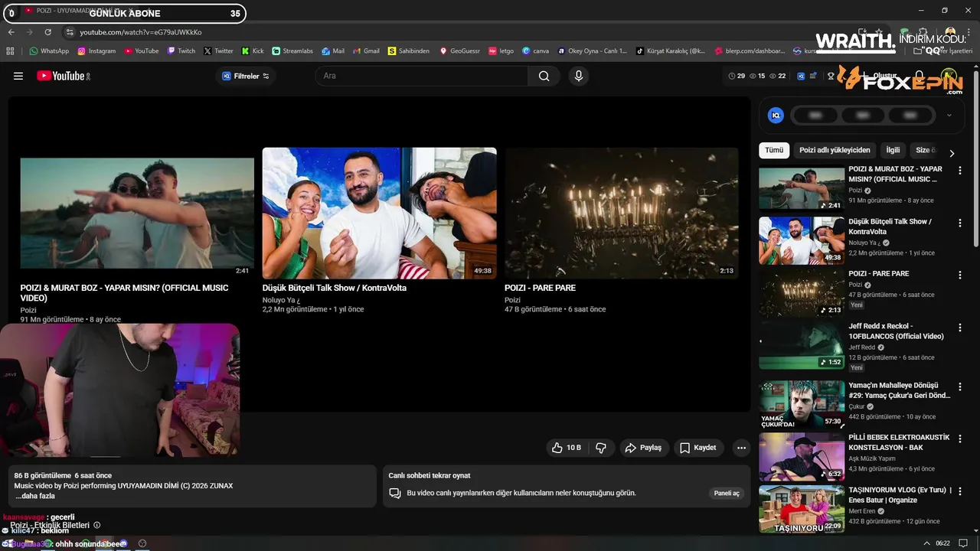This screenshot has height=551, width=980.
Task: Open the Twitch bookmark
Action: tap(181, 51)
